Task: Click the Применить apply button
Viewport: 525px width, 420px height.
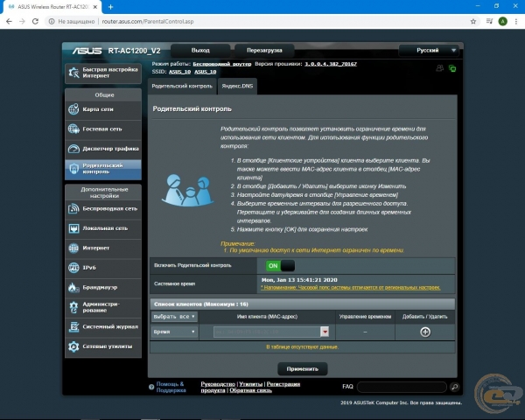Action: (x=303, y=368)
